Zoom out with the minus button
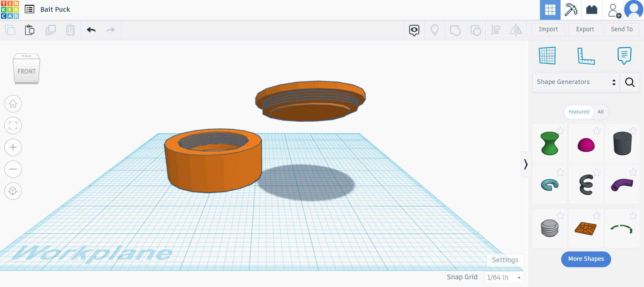644x287 pixels. coord(13,169)
